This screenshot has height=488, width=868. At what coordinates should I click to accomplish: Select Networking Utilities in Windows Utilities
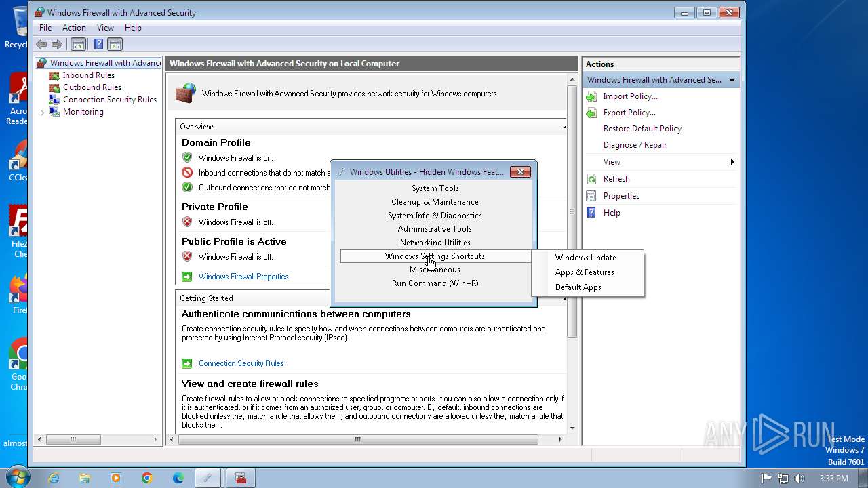[x=435, y=243]
